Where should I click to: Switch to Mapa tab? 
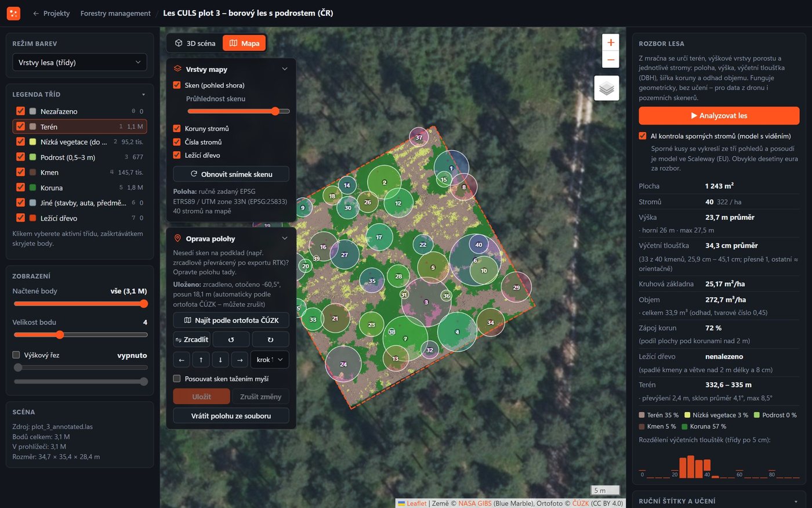[x=244, y=44]
